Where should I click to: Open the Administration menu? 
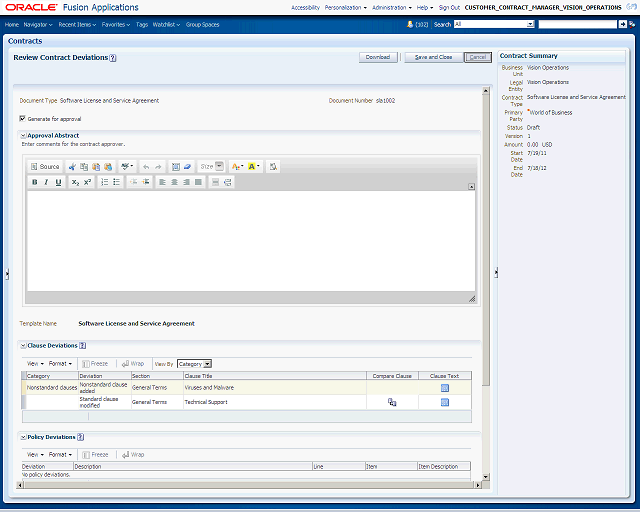(x=392, y=7)
